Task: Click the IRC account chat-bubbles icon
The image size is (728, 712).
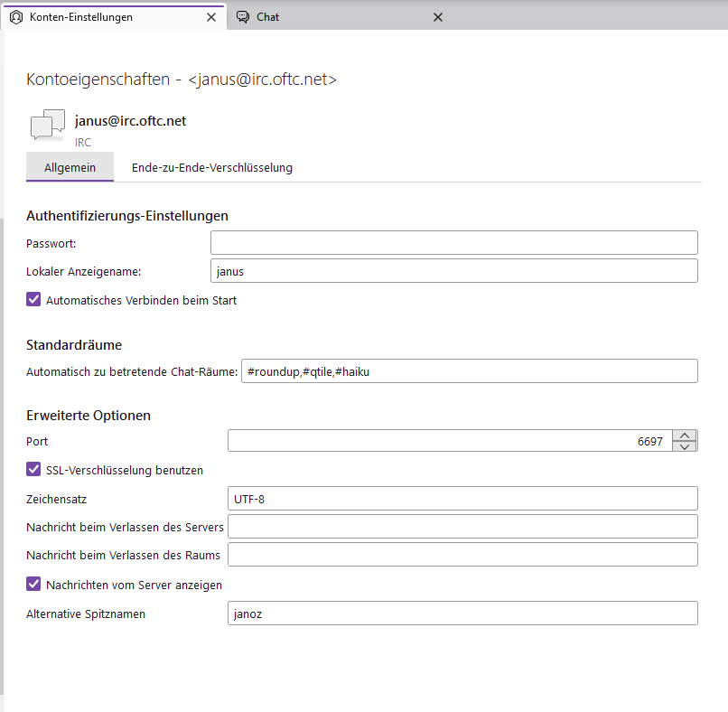Action: (x=48, y=126)
